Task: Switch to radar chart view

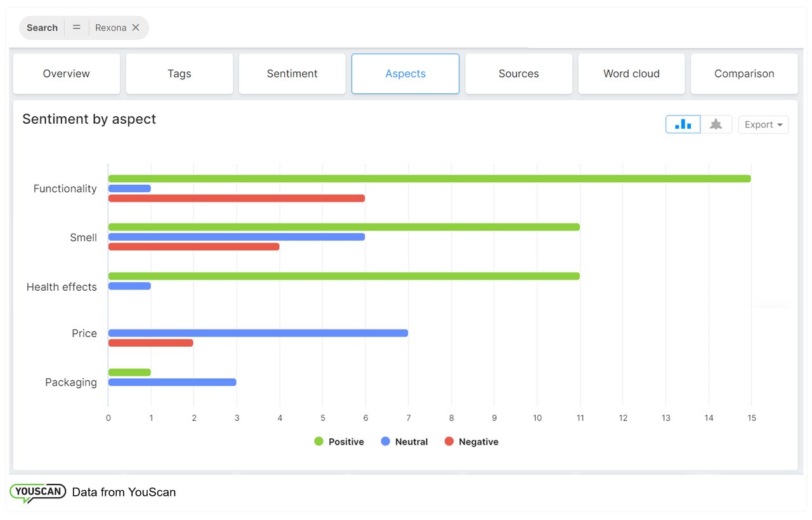Action: [716, 124]
